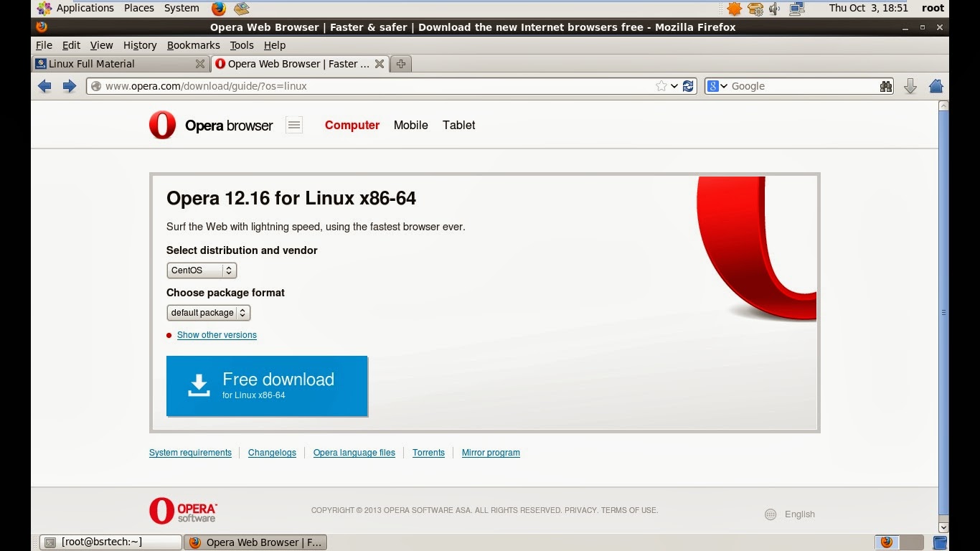The image size is (980, 551).
Task: Switch to the Mobile section
Action: (x=411, y=125)
